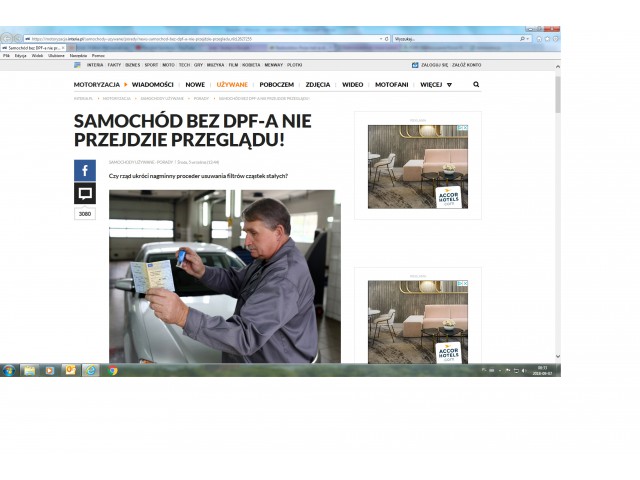Go to the UŻYWANE section
640x480 pixels.
(232, 85)
